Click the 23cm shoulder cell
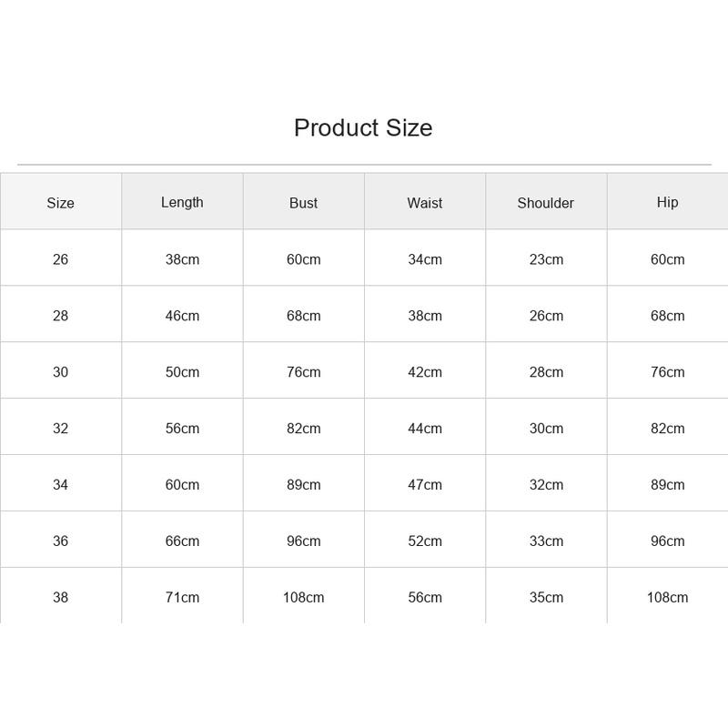The width and height of the screenshot is (728, 728). tap(546, 259)
